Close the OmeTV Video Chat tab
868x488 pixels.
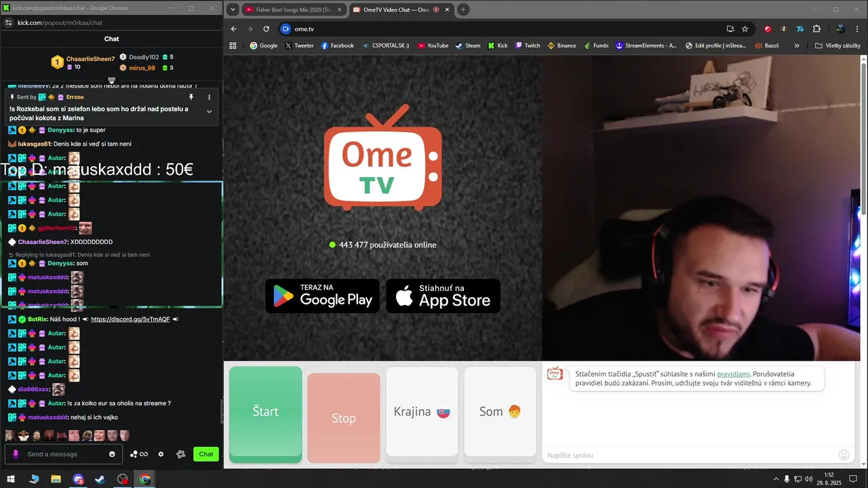pos(448,9)
